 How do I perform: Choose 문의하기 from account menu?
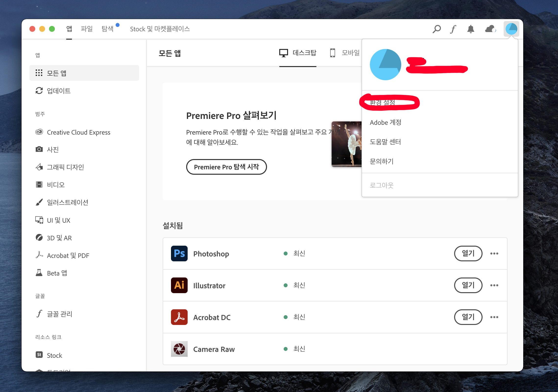pos(382,161)
